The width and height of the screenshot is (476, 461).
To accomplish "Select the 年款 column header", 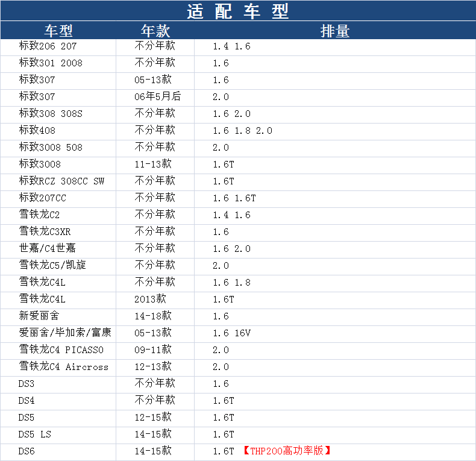I will (155, 31).
